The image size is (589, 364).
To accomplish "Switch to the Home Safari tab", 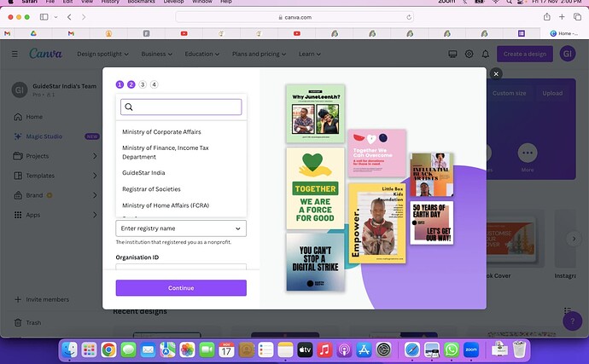I will tap(564, 33).
